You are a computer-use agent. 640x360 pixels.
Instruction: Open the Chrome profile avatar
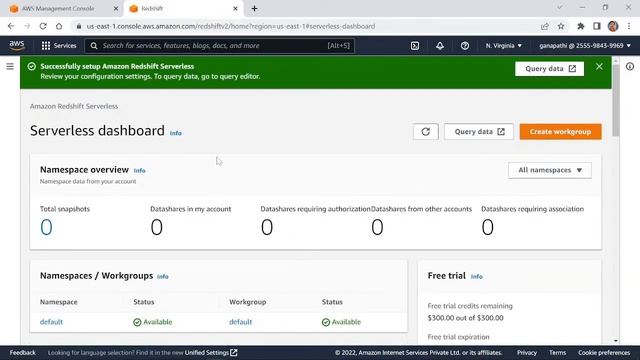click(613, 26)
